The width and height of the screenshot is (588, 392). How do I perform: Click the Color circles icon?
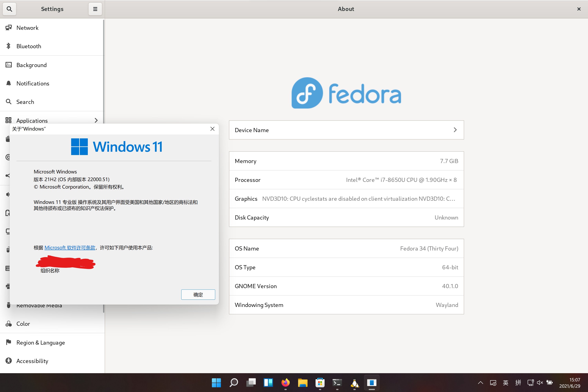8,324
